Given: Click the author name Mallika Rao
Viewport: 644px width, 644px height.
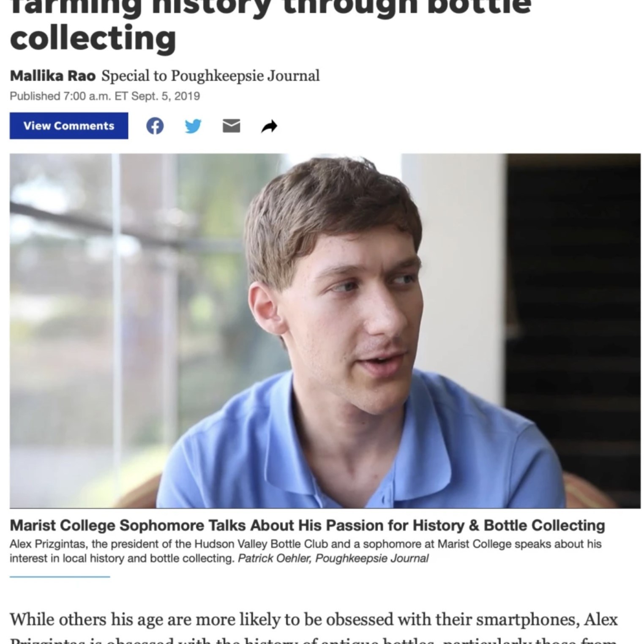Looking at the screenshot, I should click(x=53, y=76).
